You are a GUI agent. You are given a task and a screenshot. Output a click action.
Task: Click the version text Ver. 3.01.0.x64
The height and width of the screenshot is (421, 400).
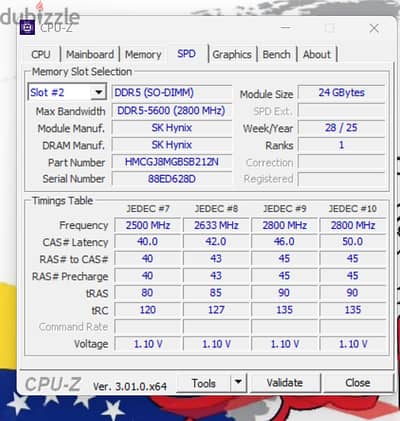[x=130, y=386]
